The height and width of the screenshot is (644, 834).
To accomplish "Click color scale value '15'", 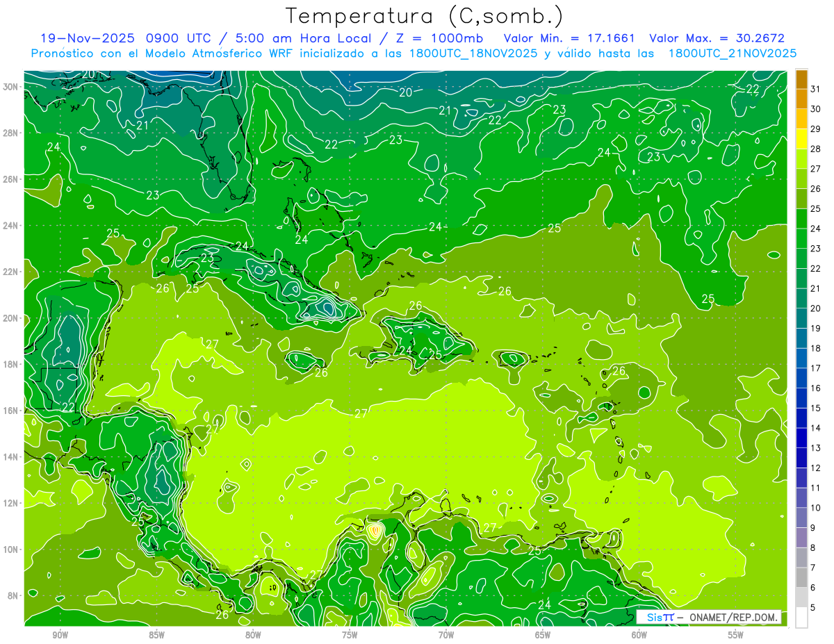I will point(816,408).
